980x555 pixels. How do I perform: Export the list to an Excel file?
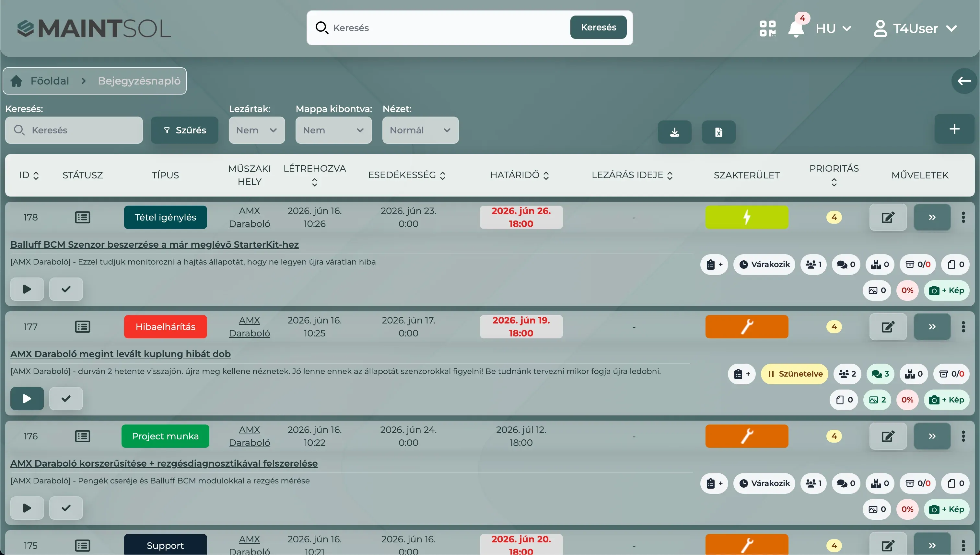pos(719,132)
